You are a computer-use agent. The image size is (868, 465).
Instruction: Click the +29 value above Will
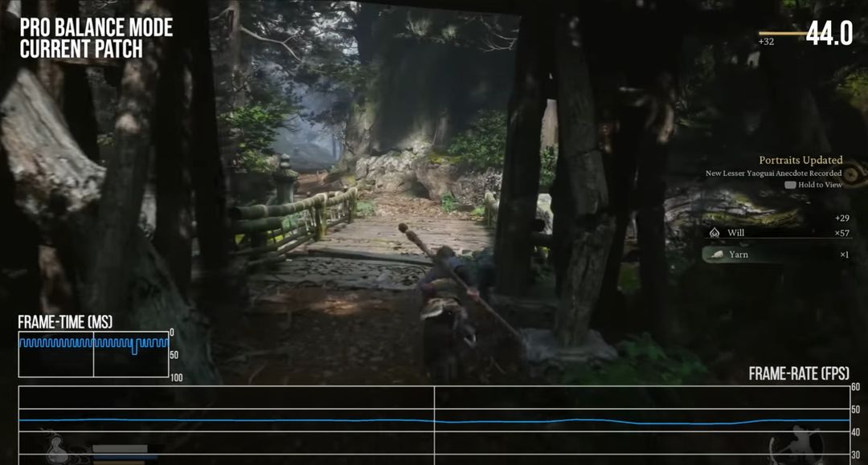(x=842, y=218)
